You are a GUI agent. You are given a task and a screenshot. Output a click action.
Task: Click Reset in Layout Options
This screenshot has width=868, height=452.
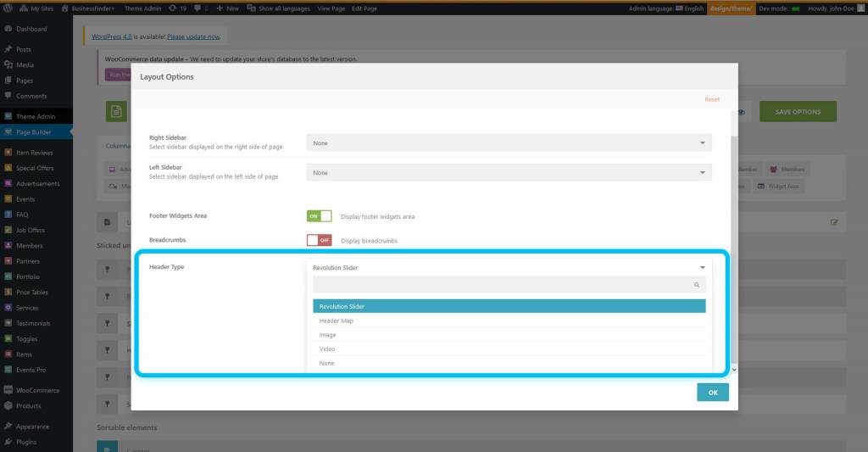click(x=712, y=99)
